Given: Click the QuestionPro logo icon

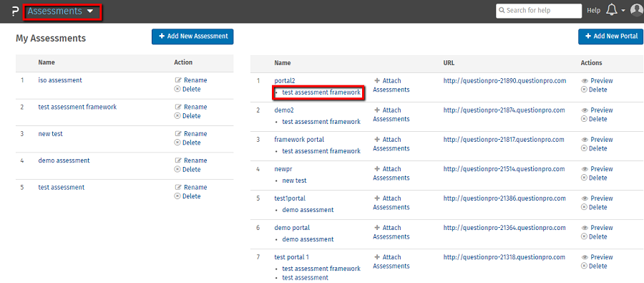Looking at the screenshot, I should [x=15, y=11].
